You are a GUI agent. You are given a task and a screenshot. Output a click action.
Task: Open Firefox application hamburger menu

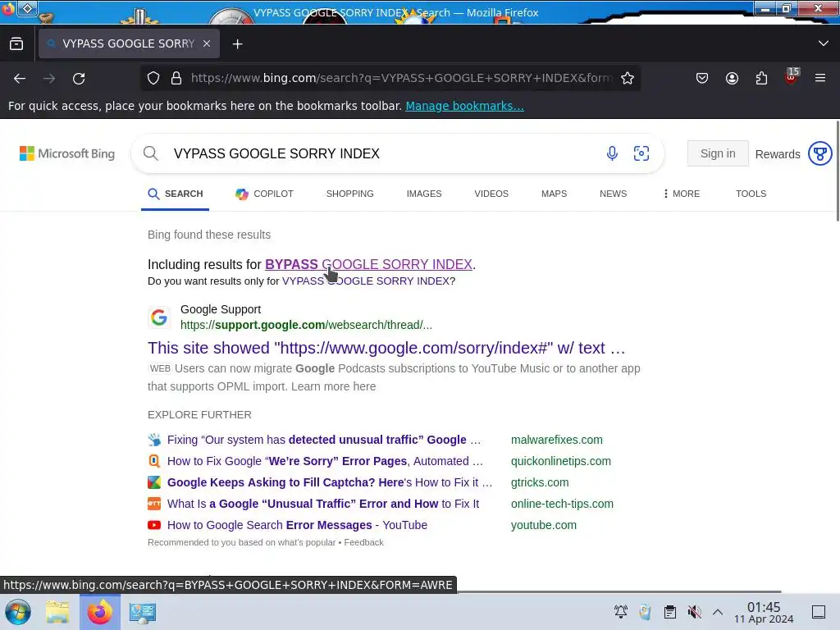(x=820, y=78)
